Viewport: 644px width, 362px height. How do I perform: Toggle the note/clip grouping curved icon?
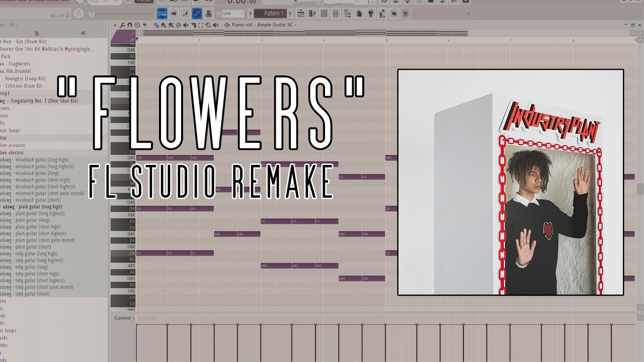(x=186, y=13)
